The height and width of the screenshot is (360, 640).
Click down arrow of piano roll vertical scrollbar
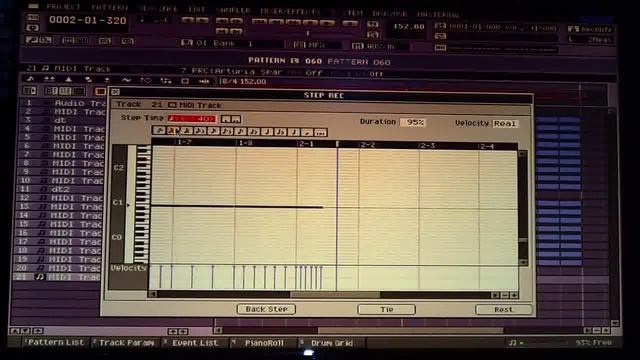click(523, 262)
